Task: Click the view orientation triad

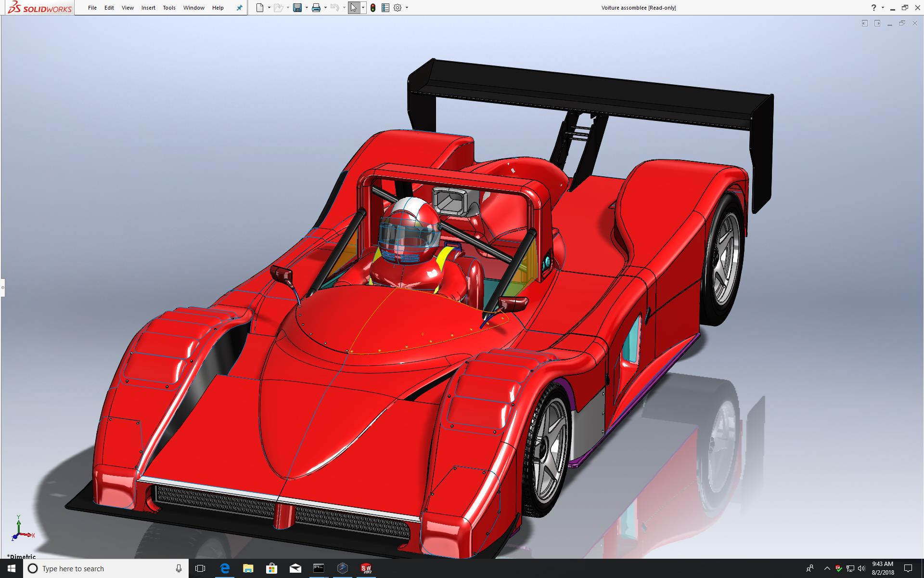Action: pyautogui.click(x=20, y=530)
